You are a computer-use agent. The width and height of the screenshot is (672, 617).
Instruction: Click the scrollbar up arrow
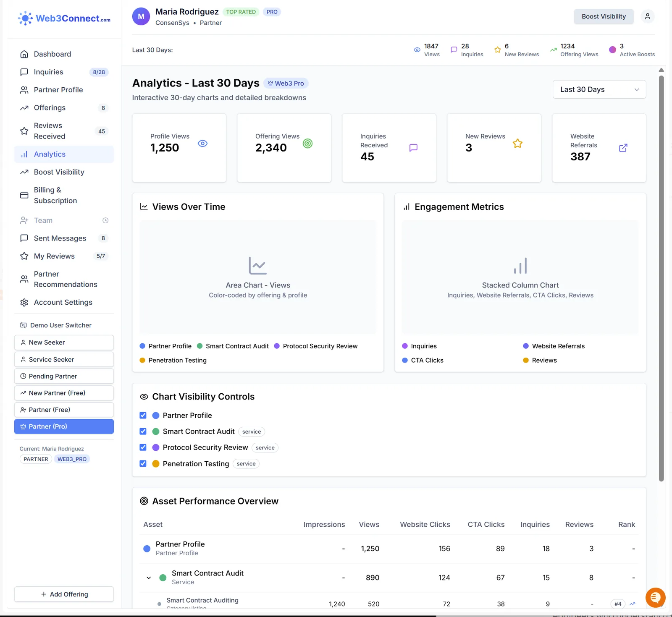[661, 70]
